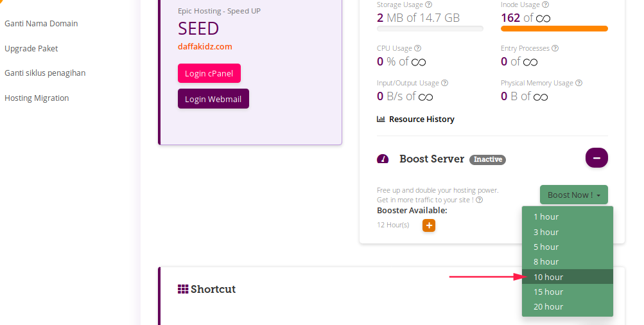Viewport: 644px width, 325px height.
Task: Collapse Boost Server section with minus button
Action: click(x=596, y=158)
